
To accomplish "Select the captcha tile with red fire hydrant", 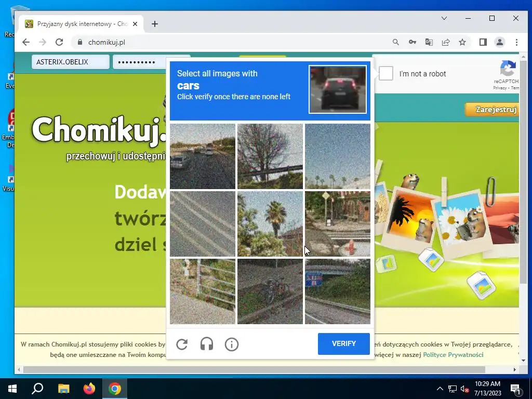I will [338, 223].
